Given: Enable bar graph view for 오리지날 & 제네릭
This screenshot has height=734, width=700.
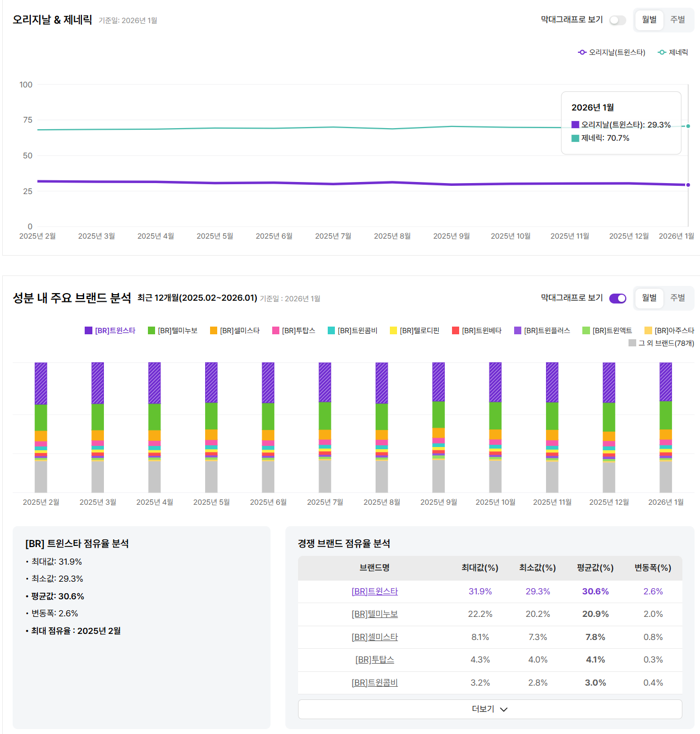Looking at the screenshot, I should [x=618, y=20].
